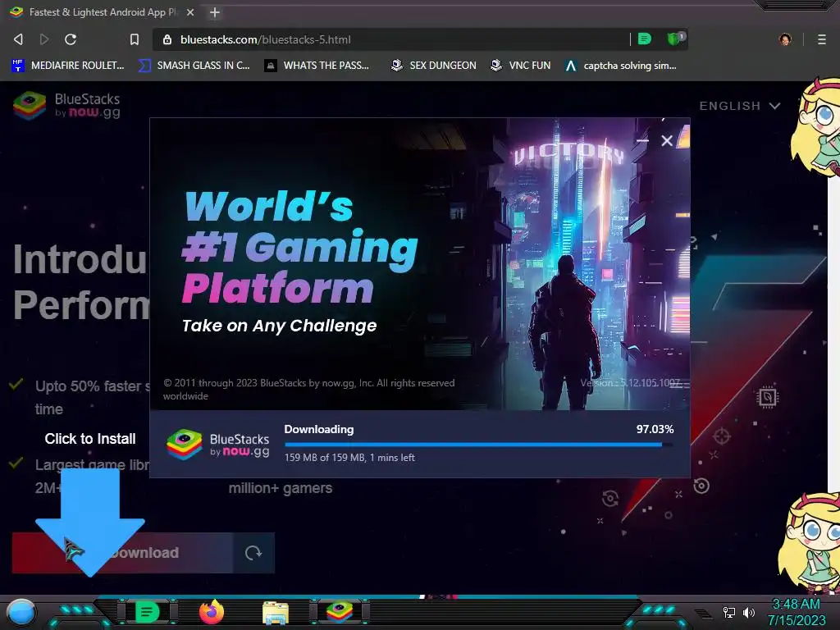Click the volume speaker tray icon
The image size is (840, 630).
tap(748, 612)
